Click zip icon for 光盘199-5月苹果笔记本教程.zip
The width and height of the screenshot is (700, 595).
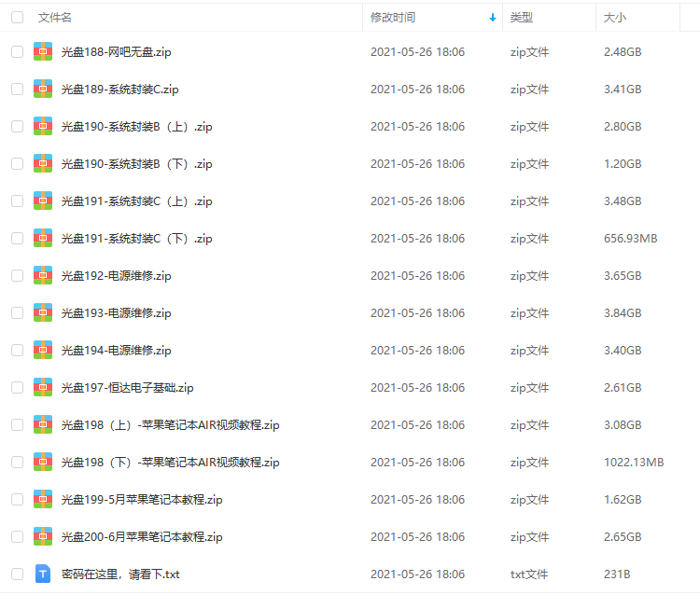coord(43,500)
